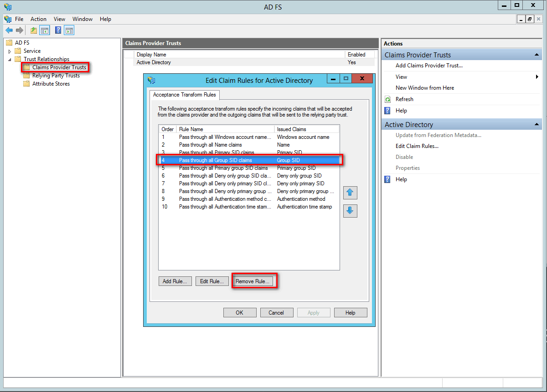Select rule 9 Authentication method claims
547x392 pixels.
[249, 199]
